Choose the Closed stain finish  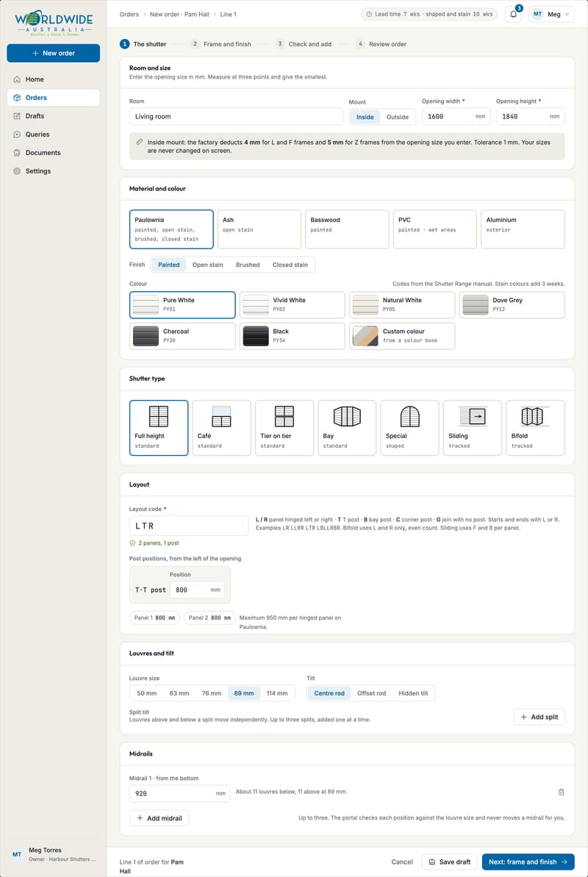(x=290, y=265)
